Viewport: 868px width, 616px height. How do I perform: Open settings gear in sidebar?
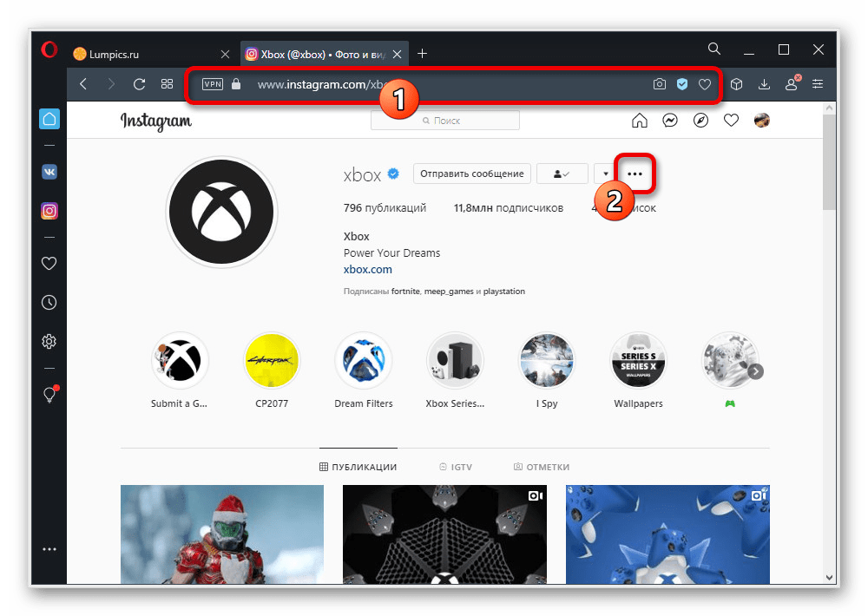49,342
